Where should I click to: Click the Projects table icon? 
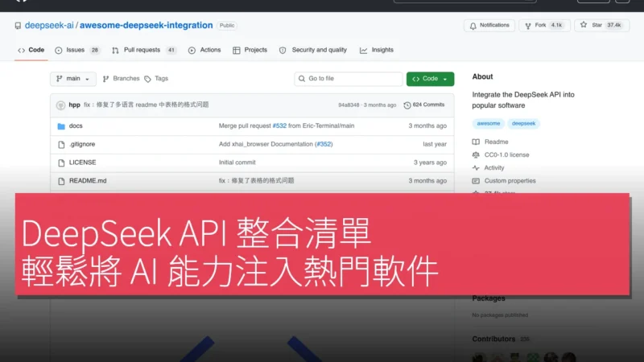click(x=236, y=51)
